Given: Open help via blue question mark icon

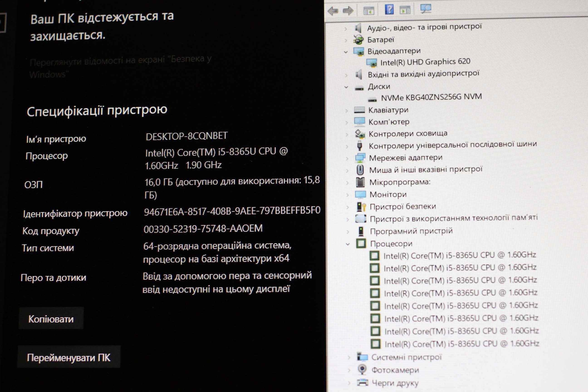Looking at the screenshot, I should coord(389,10).
